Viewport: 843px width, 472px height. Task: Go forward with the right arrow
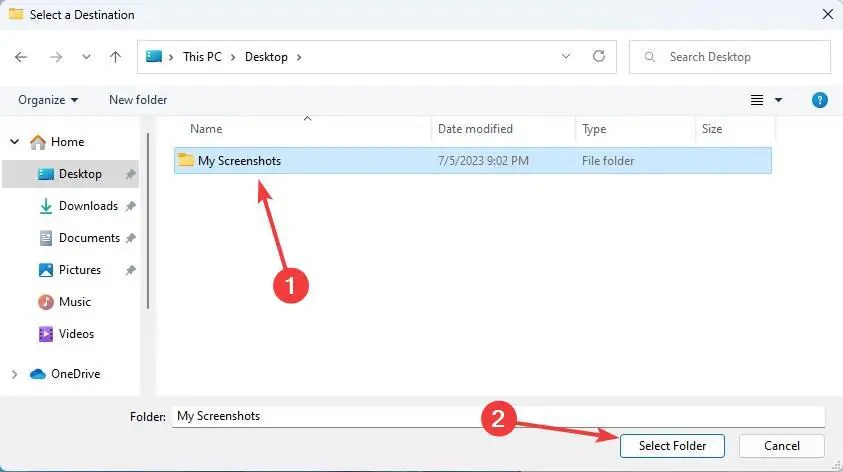(x=56, y=57)
